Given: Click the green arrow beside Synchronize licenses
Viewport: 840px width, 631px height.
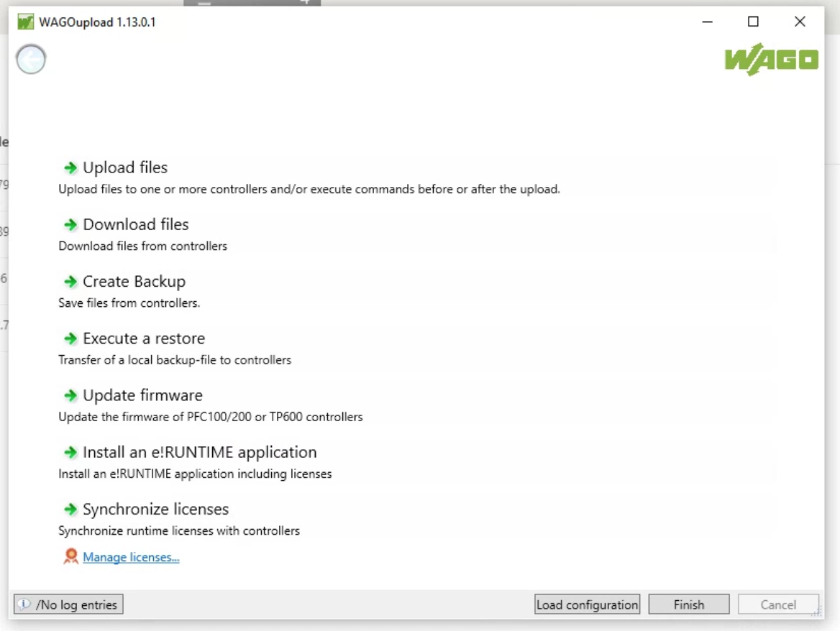Looking at the screenshot, I should (70, 510).
